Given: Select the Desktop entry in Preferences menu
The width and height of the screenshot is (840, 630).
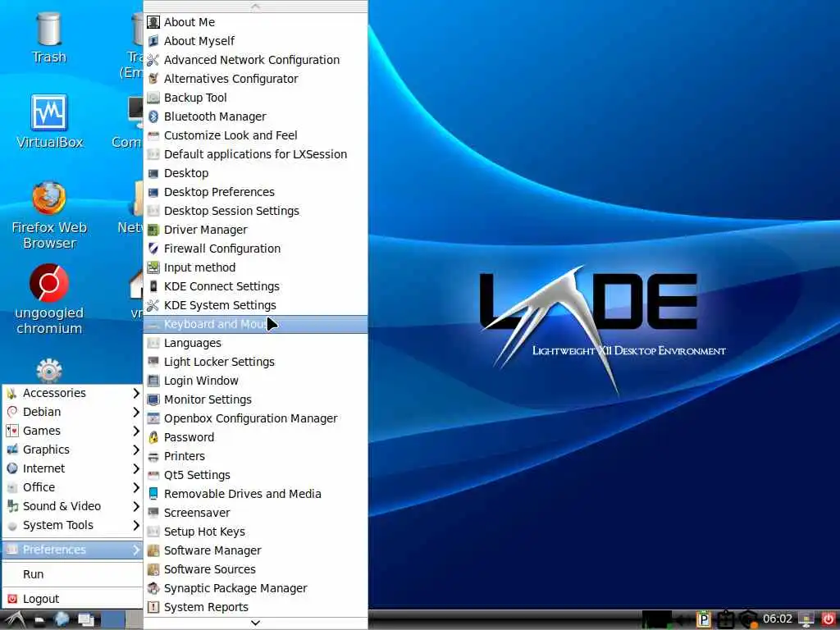Looking at the screenshot, I should [256, 173].
